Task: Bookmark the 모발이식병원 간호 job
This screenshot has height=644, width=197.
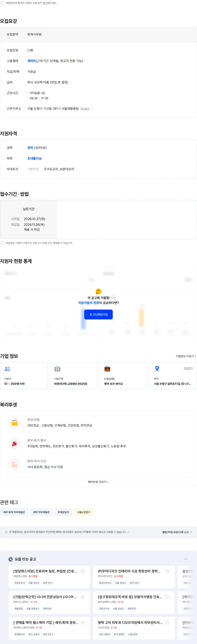Action: (167, 597)
